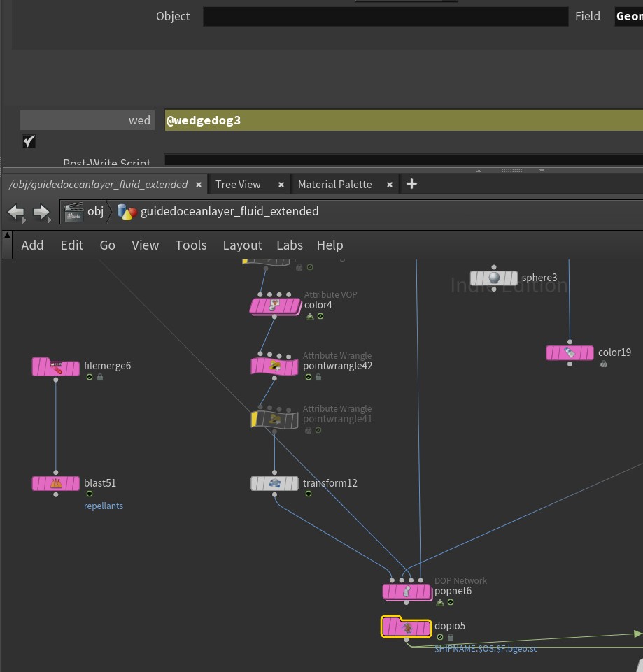The image size is (643, 672).
Task: Click the lock badge under filemerge6
Action: 100,377
